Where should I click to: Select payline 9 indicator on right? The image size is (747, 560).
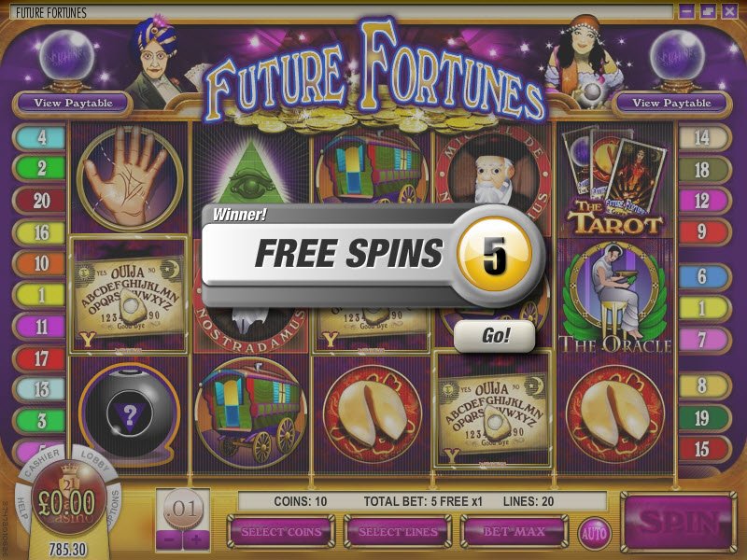(x=704, y=231)
